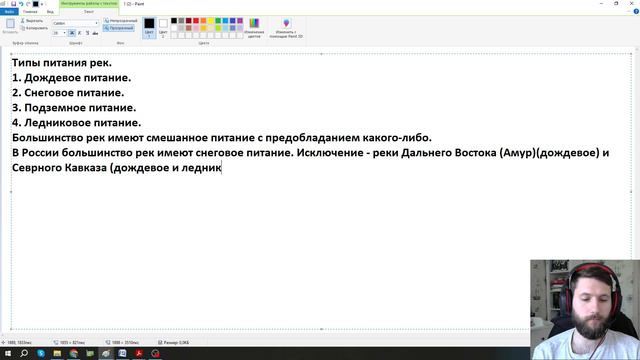Open the Paint help icon
Screen dimensions: 640x360
[x=636, y=11]
